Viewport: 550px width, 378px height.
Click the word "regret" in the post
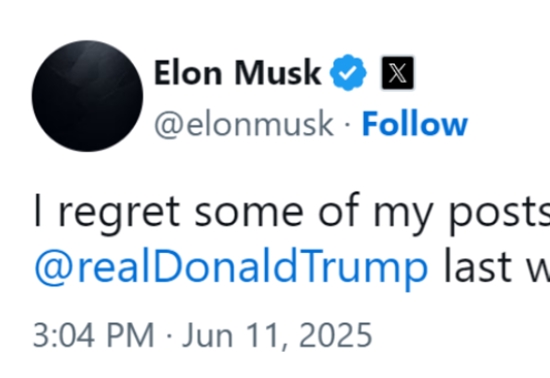click(119, 213)
